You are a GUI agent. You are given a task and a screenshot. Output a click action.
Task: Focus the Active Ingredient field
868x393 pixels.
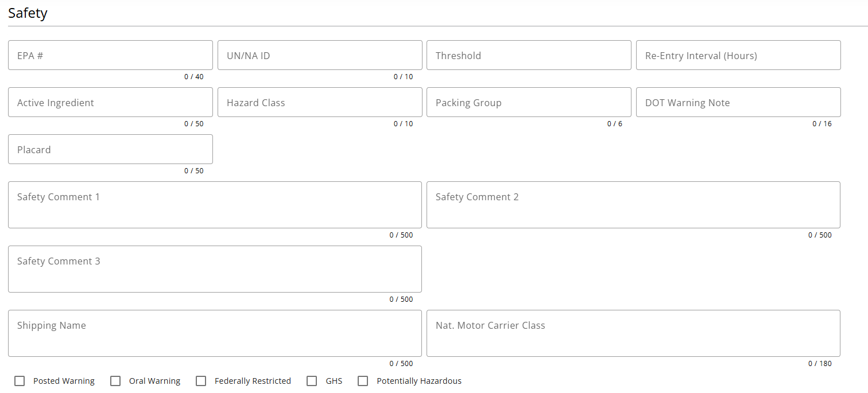[x=110, y=103]
